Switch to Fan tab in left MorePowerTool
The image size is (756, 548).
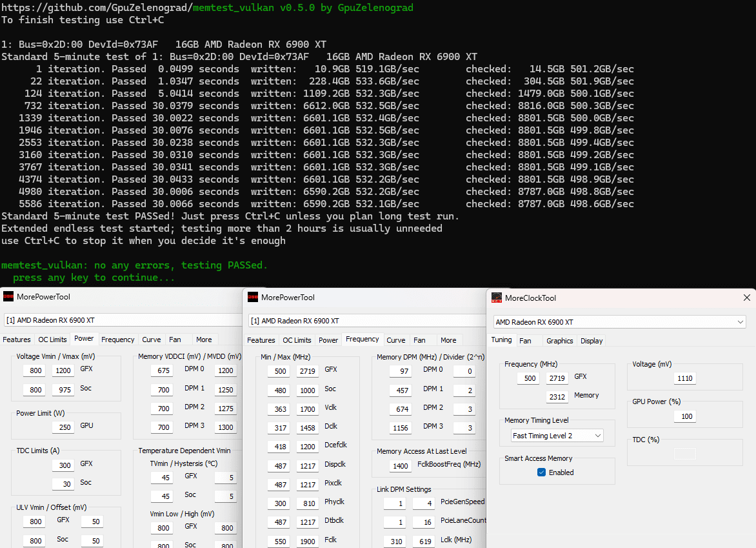[175, 340]
